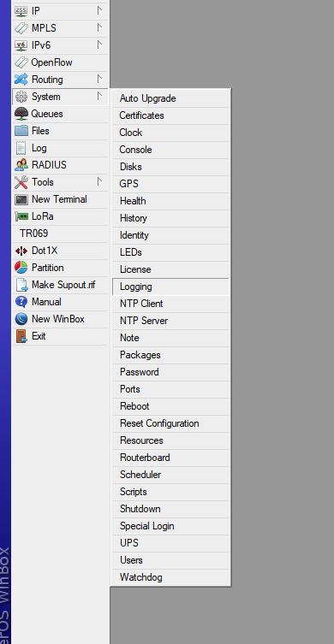Screen dimensions: 334x644
Task: Click the MPLS tag icon
Action: click(x=21, y=28)
